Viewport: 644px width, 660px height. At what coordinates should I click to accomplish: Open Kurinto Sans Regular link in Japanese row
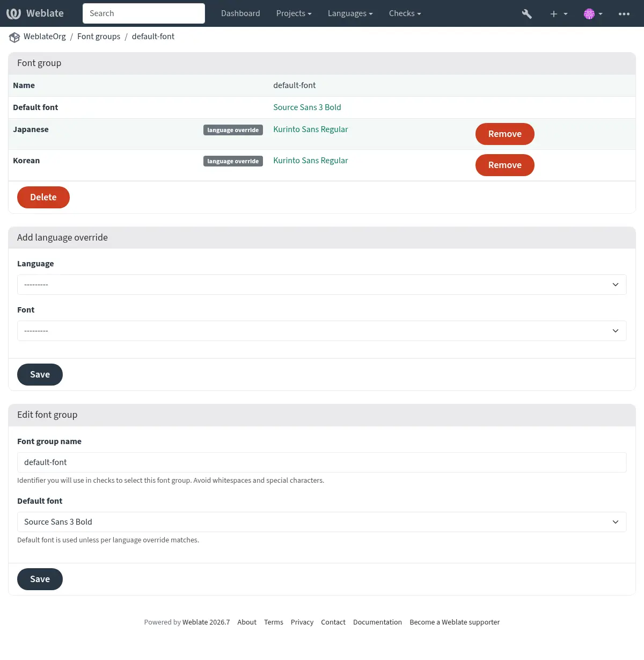pyautogui.click(x=310, y=129)
